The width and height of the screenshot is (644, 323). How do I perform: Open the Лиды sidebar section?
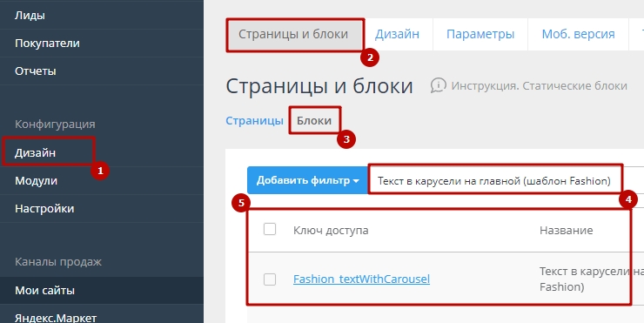tap(30, 15)
